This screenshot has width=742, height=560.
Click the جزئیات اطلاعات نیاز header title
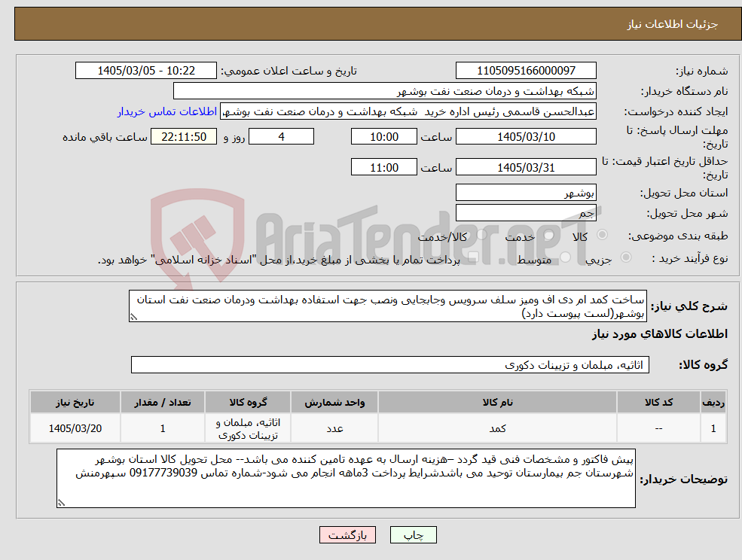[673, 24]
